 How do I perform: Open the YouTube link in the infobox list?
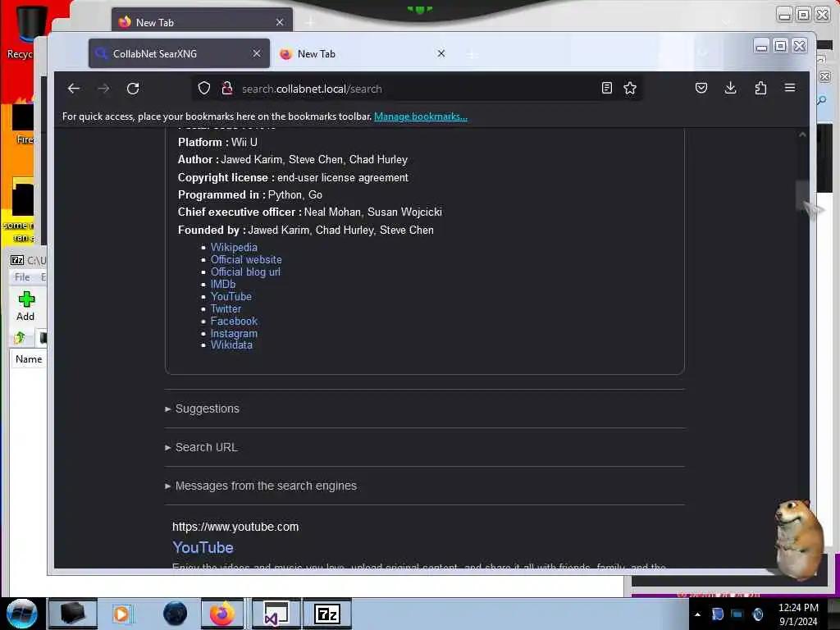pos(231,296)
